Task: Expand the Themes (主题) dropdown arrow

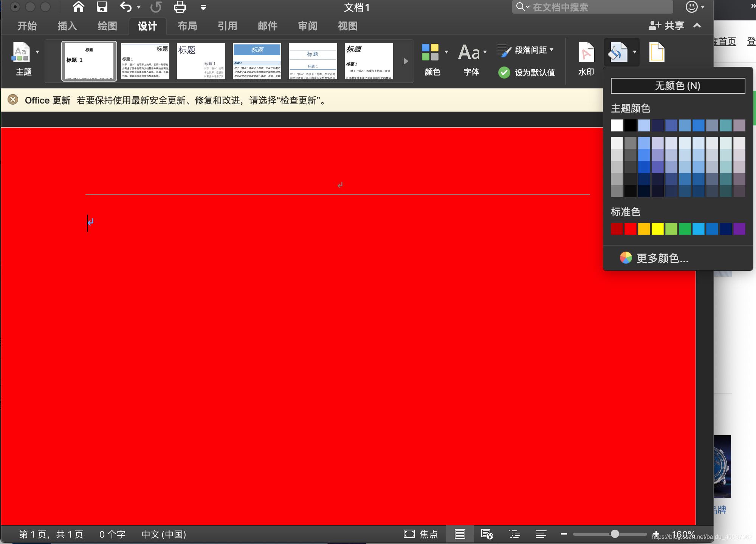Action: (x=37, y=52)
